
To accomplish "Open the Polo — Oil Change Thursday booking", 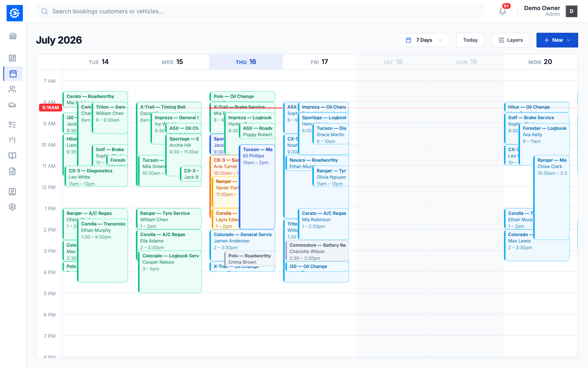I will 242,96.
